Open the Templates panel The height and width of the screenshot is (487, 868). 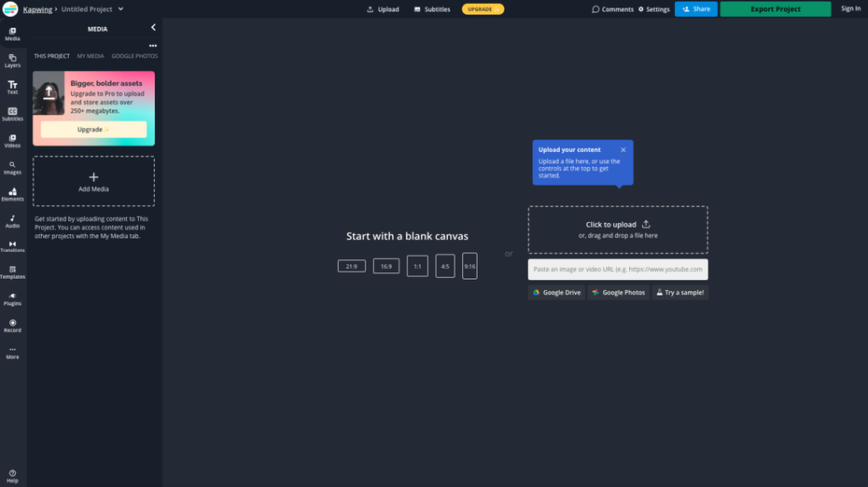(x=12, y=272)
